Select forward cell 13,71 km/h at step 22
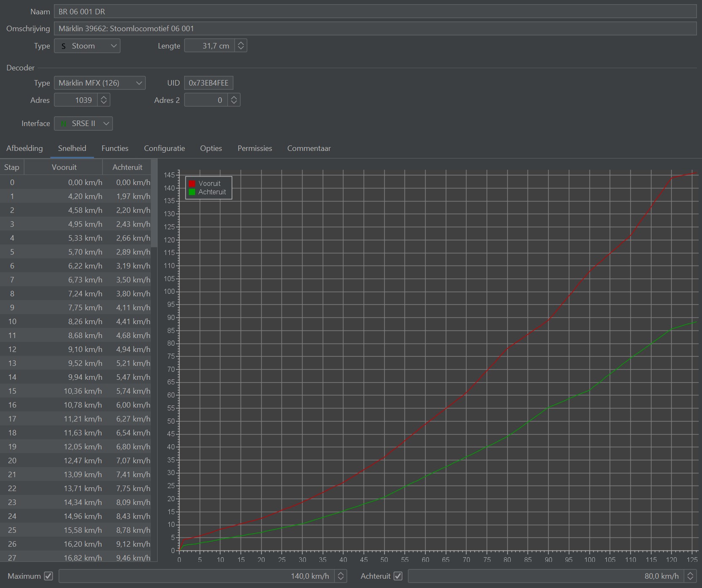702x588 pixels. [x=64, y=489]
